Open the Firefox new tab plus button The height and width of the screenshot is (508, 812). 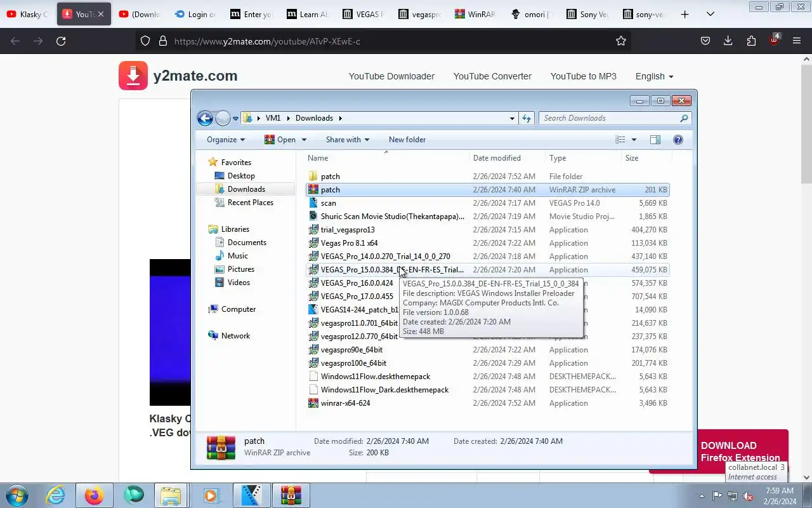684,14
